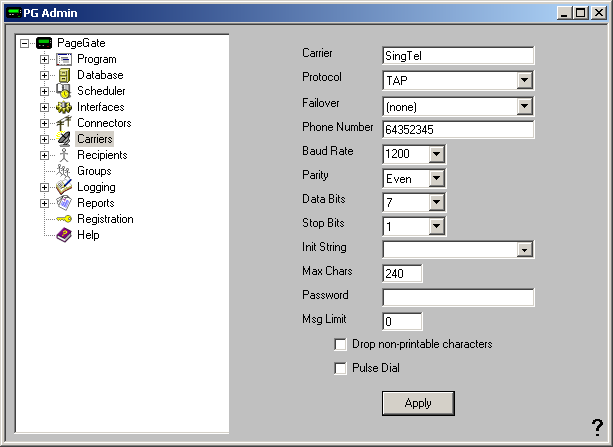Image resolution: width=613 pixels, height=447 pixels.
Task: Click the Recipients stick figure icon
Action: [x=64, y=155]
